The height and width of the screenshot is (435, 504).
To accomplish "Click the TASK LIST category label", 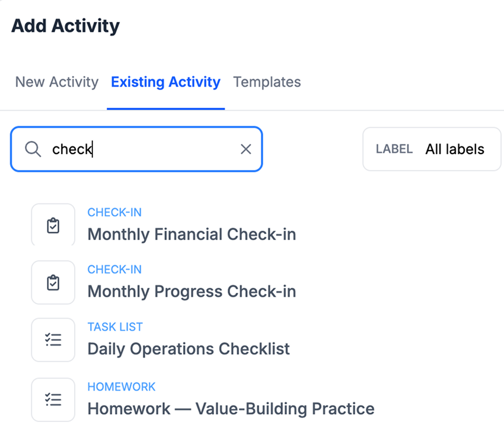I will [x=115, y=327].
